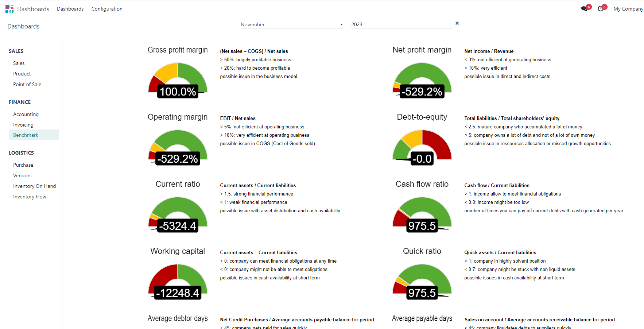644x329 pixels.
Task: Open the My Company switcher
Action: coord(628,9)
